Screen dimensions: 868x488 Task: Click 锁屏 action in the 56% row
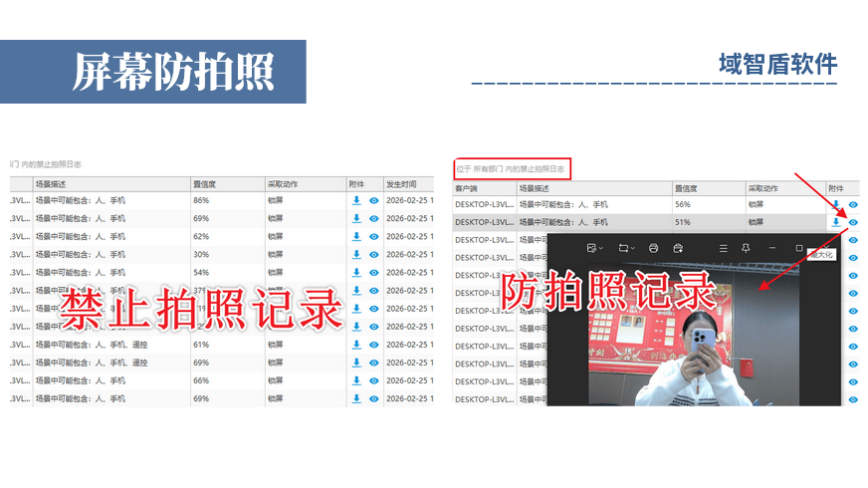point(756,204)
